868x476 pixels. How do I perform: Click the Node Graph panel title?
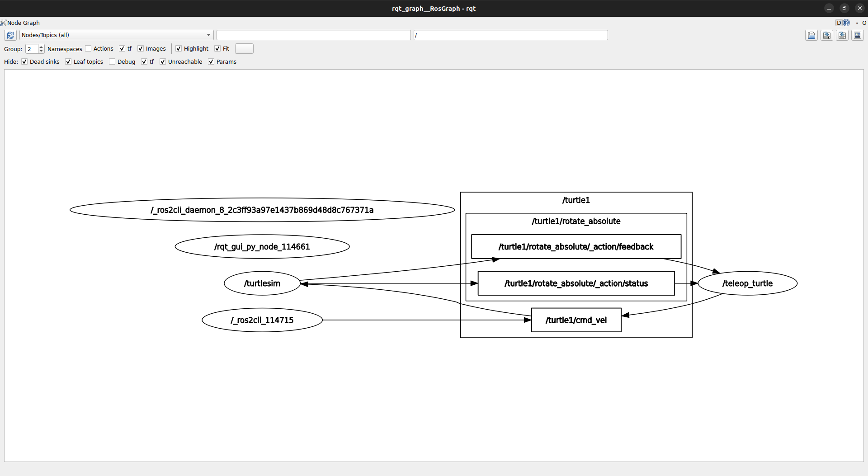24,23
